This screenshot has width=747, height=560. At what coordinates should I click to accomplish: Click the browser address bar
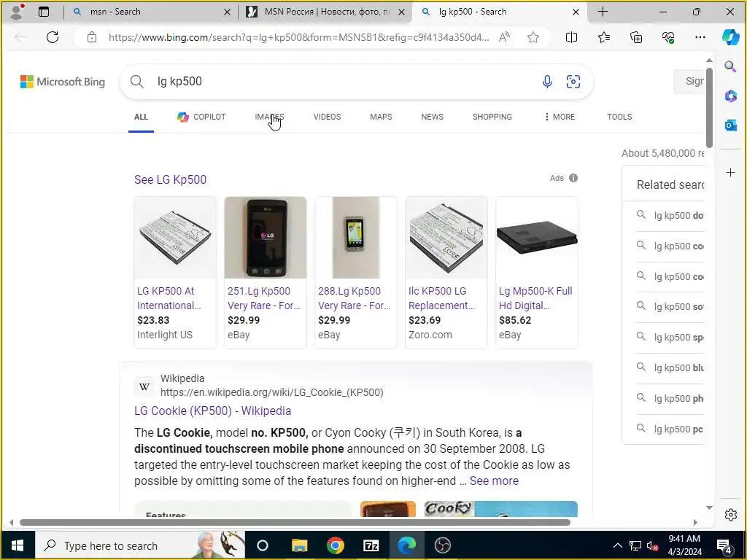tap(298, 37)
